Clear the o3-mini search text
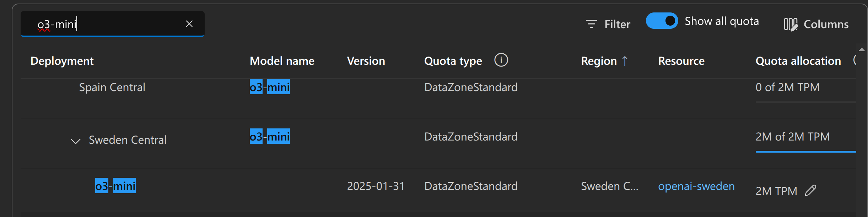This screenshot has width=868, height=217. (189, 24)
